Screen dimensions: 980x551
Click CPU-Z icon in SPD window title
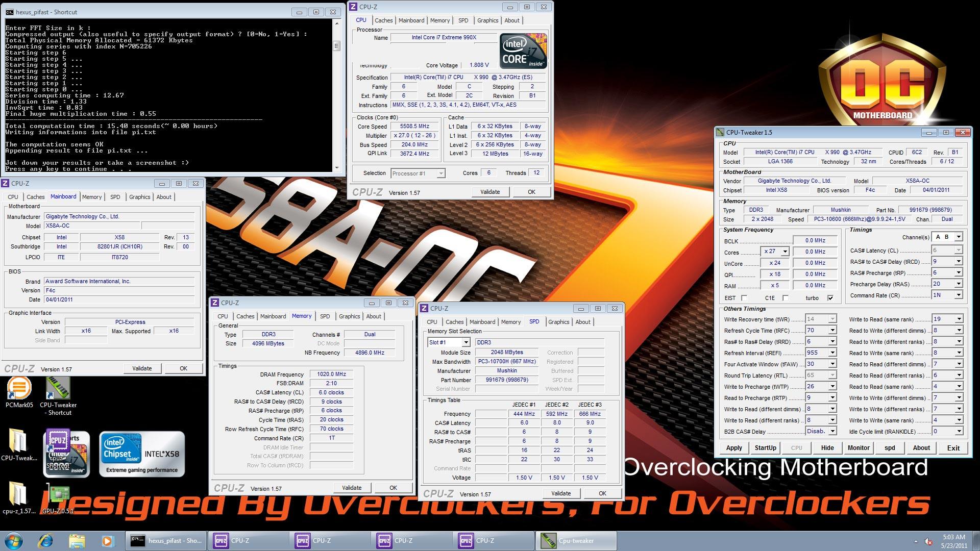point(424,308)
